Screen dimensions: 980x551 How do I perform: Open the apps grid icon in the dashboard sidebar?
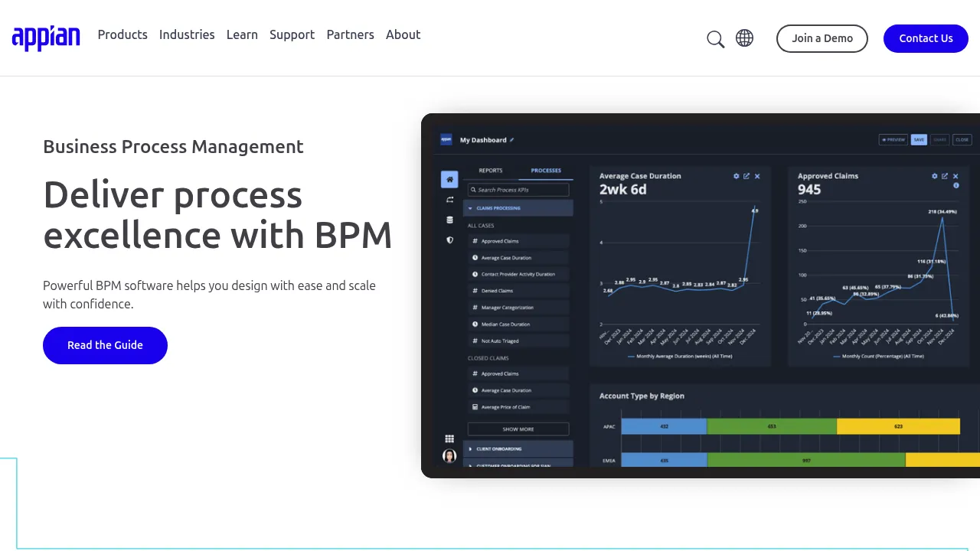point(449,439)
